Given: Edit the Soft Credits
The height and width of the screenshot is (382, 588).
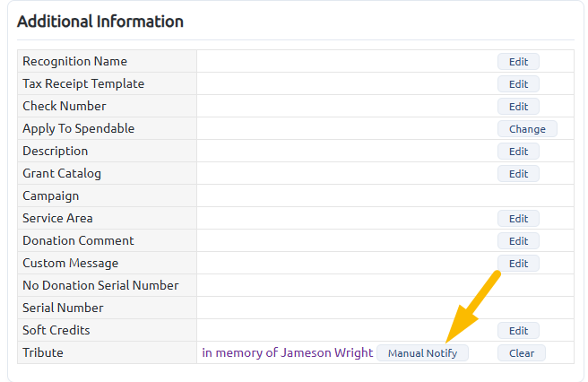Looking at the screenshot, I should tap(518, 331).
